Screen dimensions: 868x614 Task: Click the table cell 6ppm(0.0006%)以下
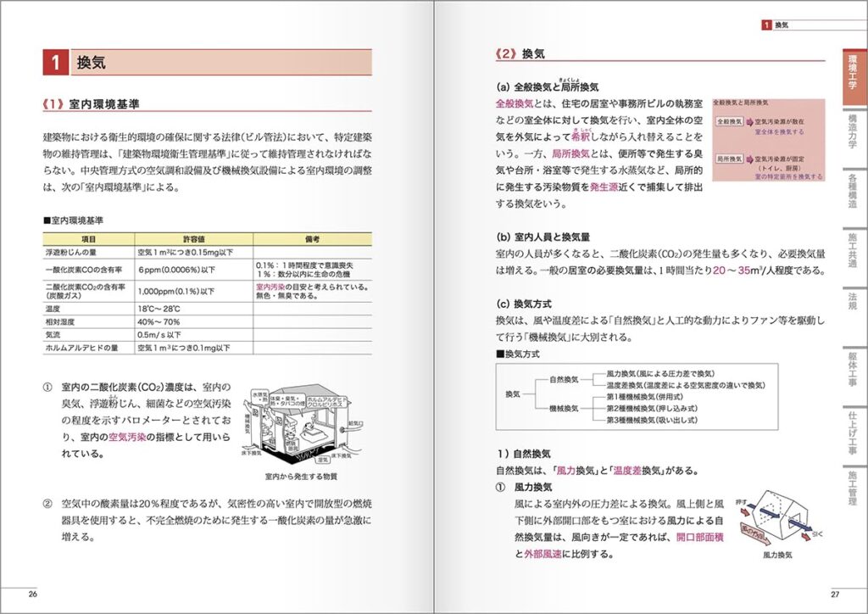point(194,270)
